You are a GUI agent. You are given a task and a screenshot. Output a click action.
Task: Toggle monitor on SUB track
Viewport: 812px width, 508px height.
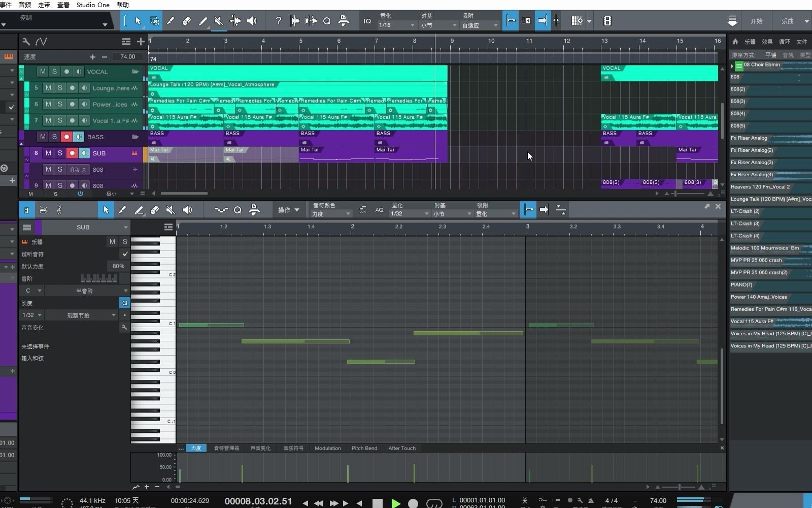tap(84, 153)
